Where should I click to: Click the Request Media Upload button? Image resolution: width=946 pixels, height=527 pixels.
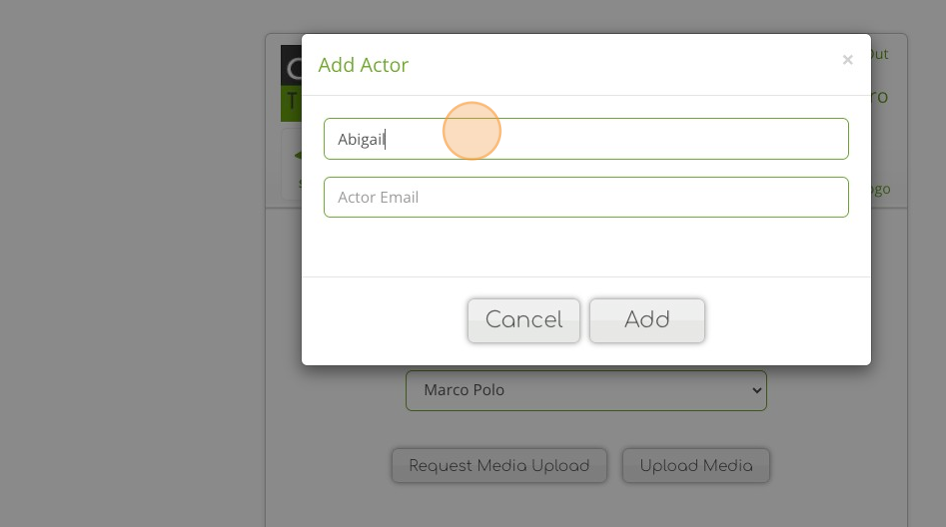(499, 465)
